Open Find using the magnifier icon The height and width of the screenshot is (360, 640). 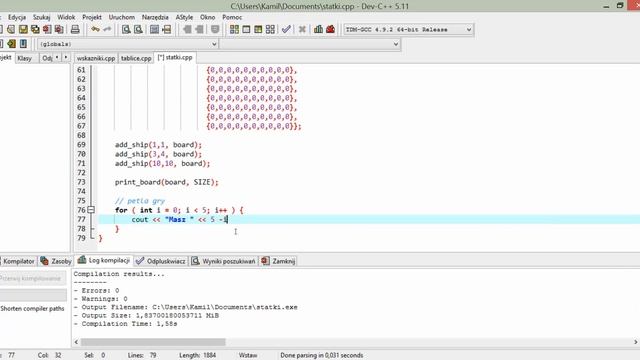[126, 29]
